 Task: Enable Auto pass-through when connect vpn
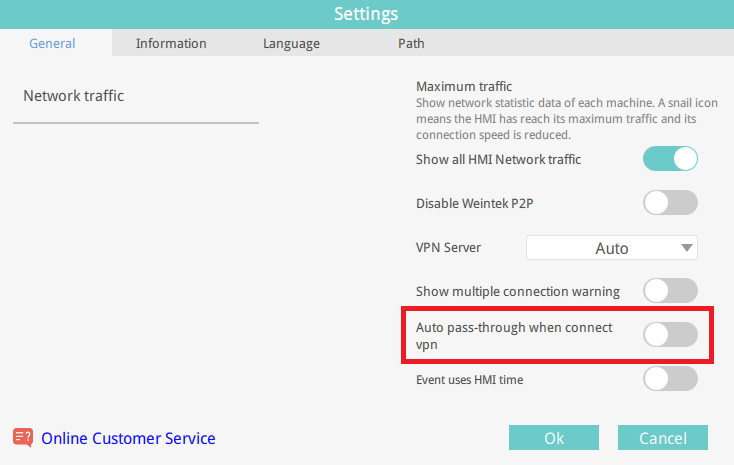click(670, 335)
